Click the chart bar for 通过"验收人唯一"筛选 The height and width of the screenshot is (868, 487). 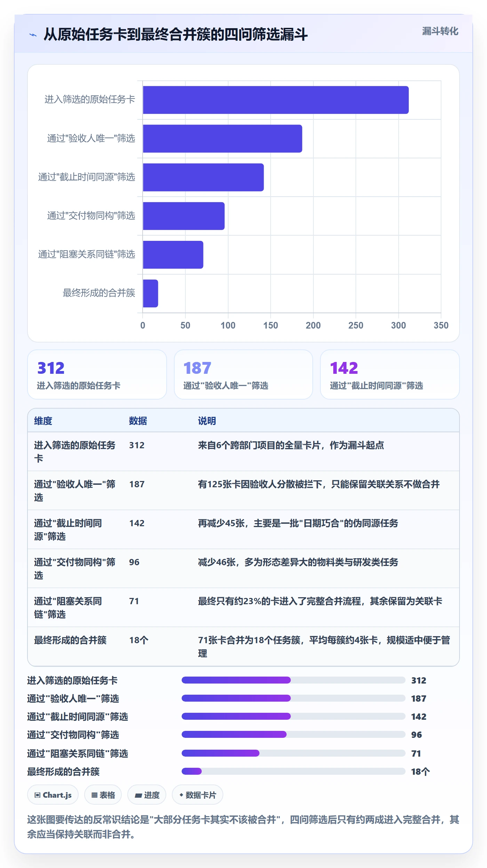pyautogui.click(x=223, y=139)
